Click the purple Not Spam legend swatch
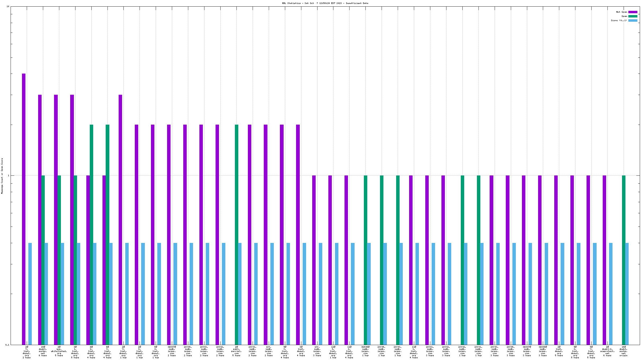The image size is (644, 362). pyautogui.click(x=633, y=12)
